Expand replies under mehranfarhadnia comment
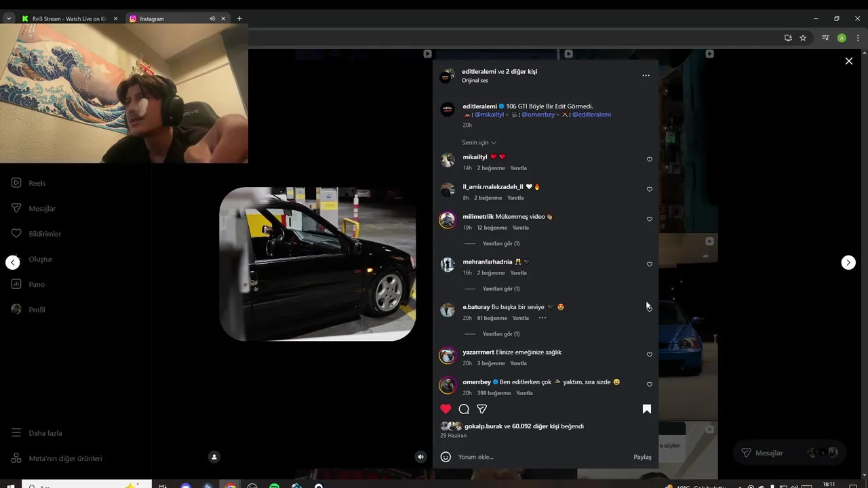The image size is (868, 488). pos(500,289)
